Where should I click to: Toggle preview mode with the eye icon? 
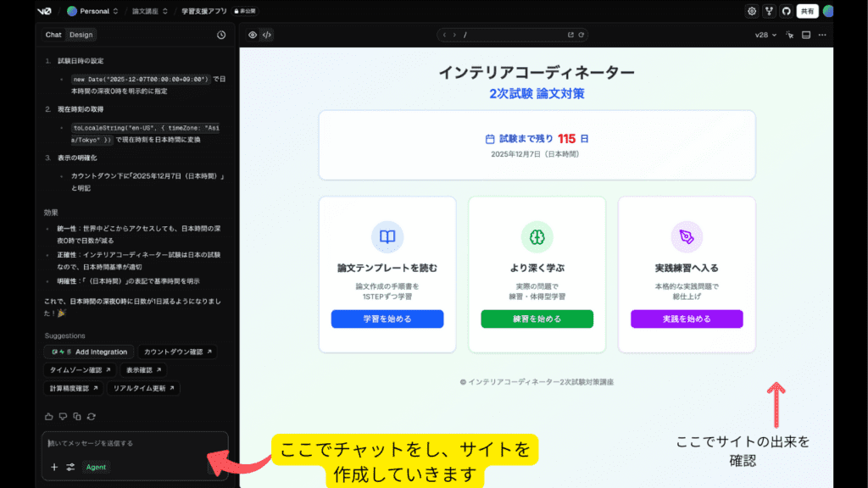253,35
